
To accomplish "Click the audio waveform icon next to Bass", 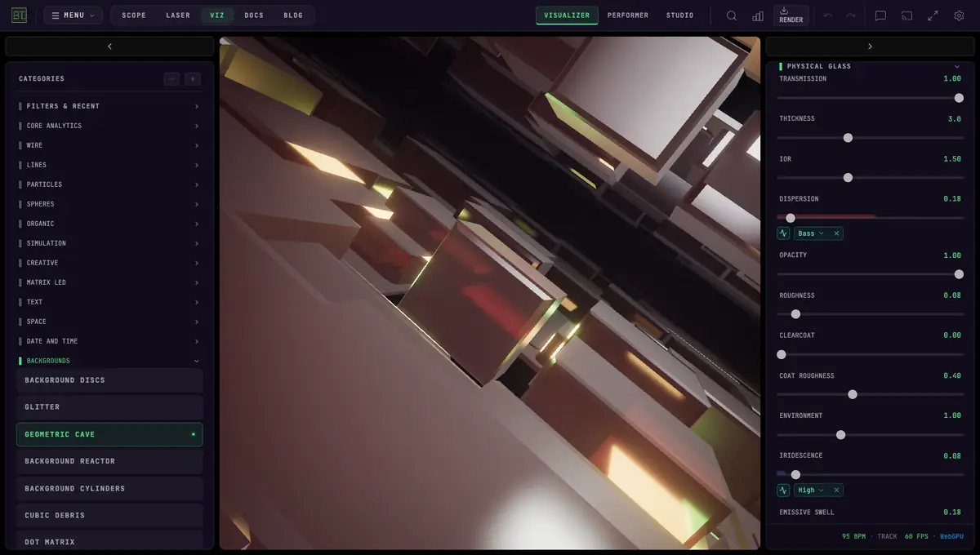I will tap(784, 233).
